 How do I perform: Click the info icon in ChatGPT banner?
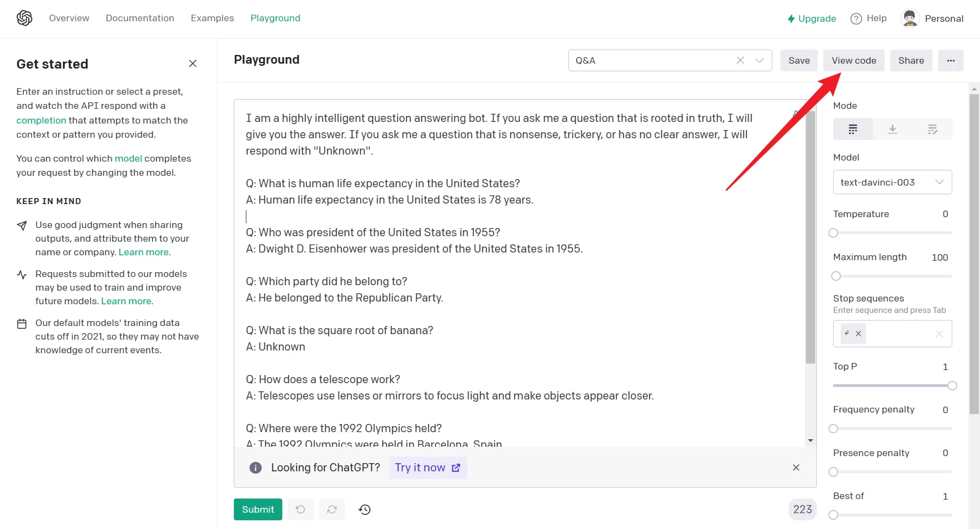tap(255, 468)
